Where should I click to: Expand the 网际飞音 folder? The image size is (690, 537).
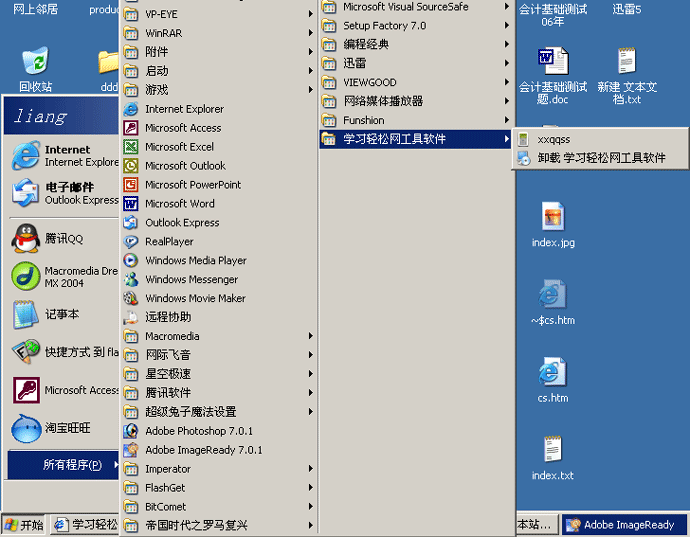pyautogui.click(x=219, y=355)
